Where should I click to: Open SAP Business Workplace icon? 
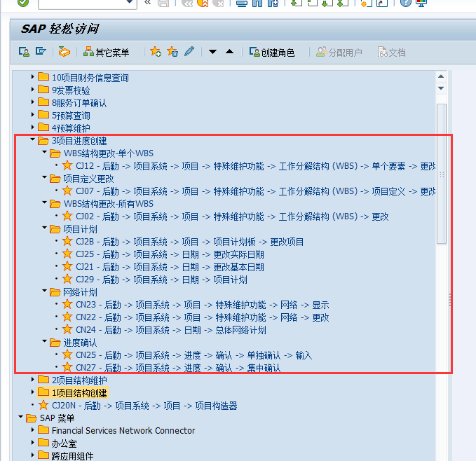pyautogui.click(x=64, y=52)
